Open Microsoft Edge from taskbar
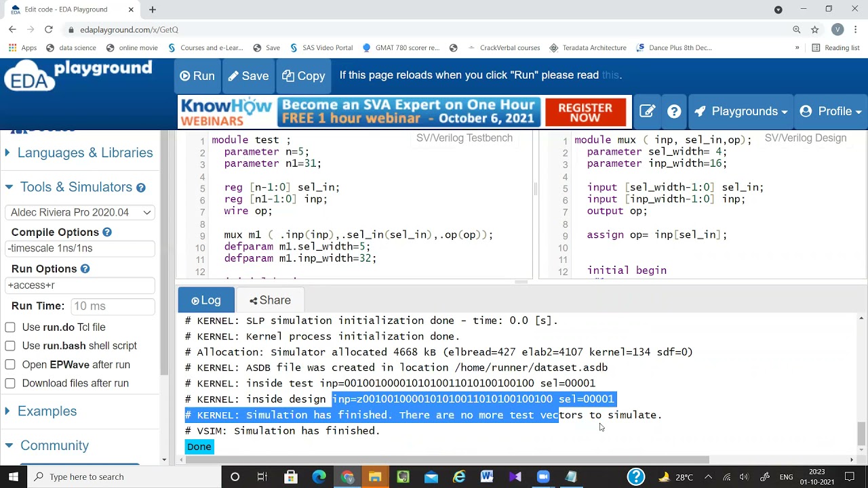This screenshot has height=488, width=868. pyautogui.click(x=319, y=477)
